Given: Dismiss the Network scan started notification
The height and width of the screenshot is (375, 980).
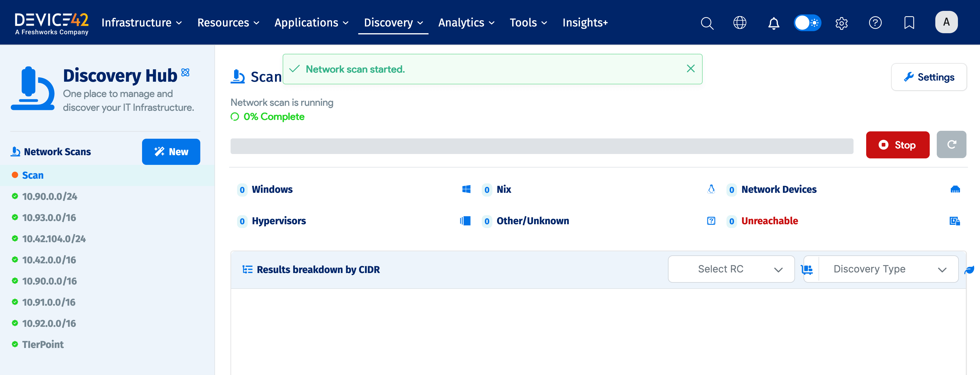Looking at the screenshot, I should click(691, 68).
